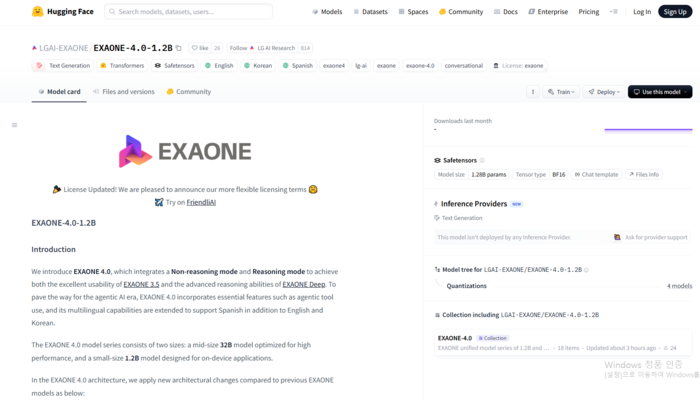Click the 1.28B params value
Viewport: 700px width, 400px height.
point(489,175)
